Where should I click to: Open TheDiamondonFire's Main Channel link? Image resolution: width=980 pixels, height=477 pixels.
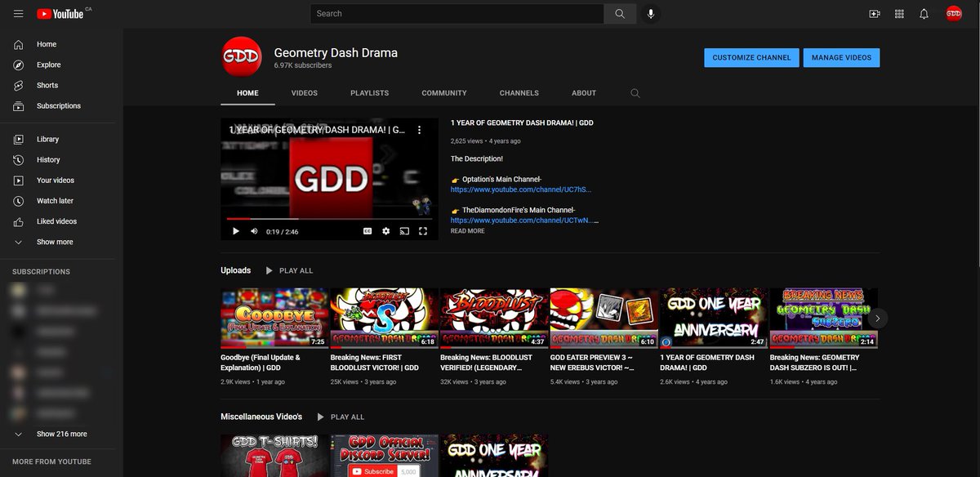524,221
